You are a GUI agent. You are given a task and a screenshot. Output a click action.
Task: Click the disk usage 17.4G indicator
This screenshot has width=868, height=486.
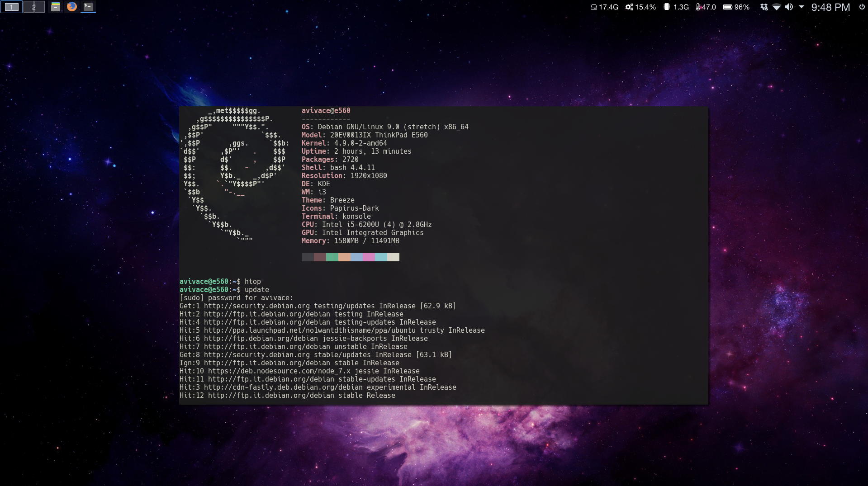coord(604,7)
